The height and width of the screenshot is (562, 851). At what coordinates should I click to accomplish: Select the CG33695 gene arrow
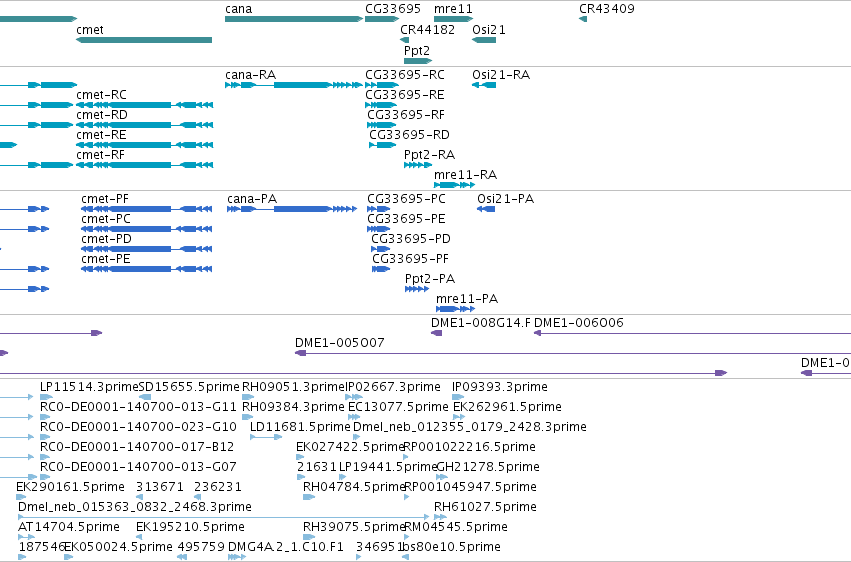pyautogui.click(x=382, y=19)
